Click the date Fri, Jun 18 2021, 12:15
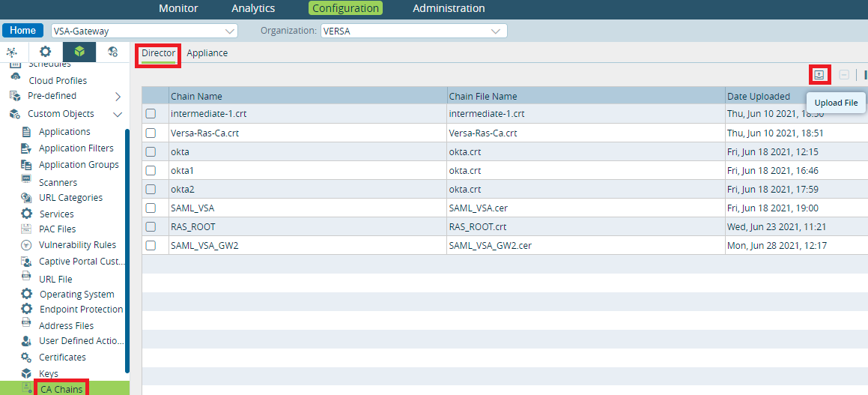 [773, 152]
